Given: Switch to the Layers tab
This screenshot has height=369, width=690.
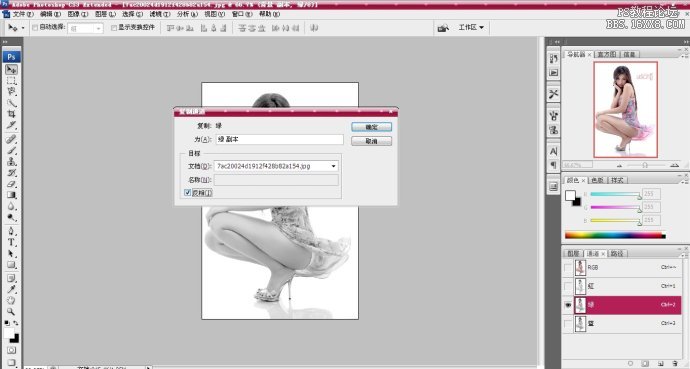Looking at the screenshot, I should point(573,254).
